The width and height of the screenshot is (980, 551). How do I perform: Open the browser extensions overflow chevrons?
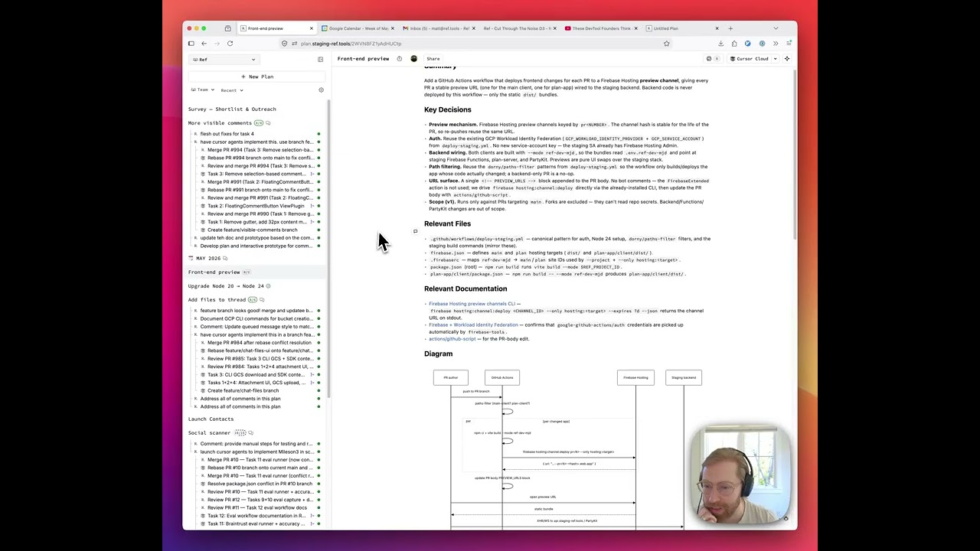click(776, 44)
